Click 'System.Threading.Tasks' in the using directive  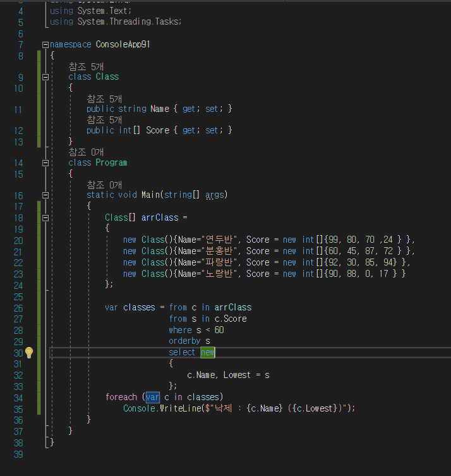[129, 21]
